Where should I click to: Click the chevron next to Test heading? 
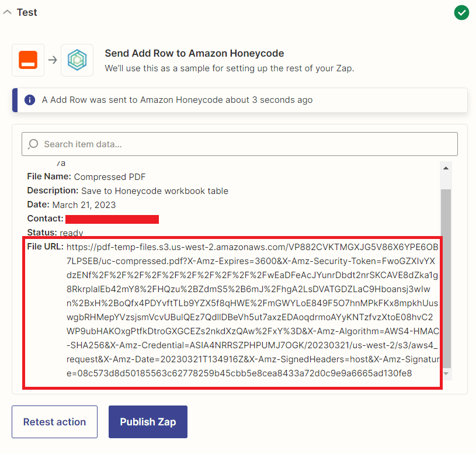6,11
